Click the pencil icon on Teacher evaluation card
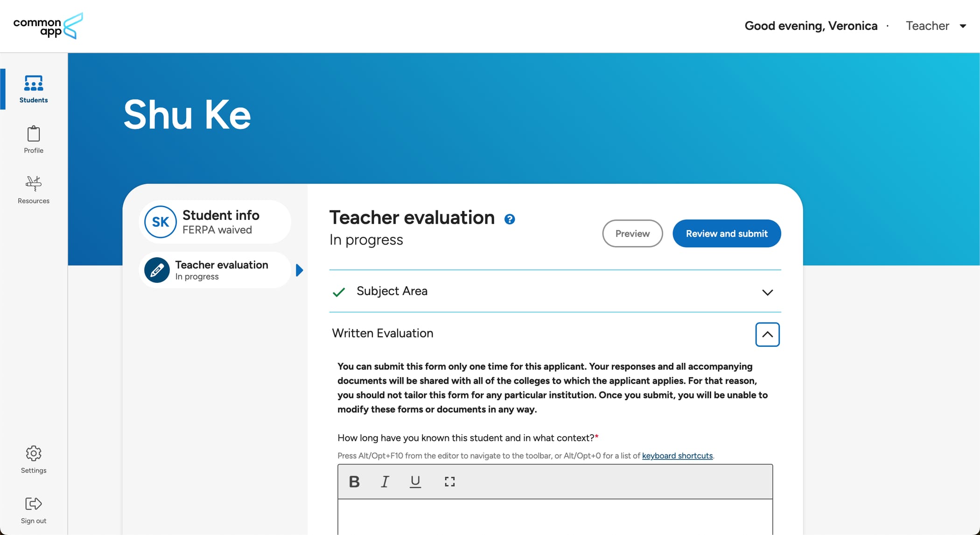 coord(157,270)
